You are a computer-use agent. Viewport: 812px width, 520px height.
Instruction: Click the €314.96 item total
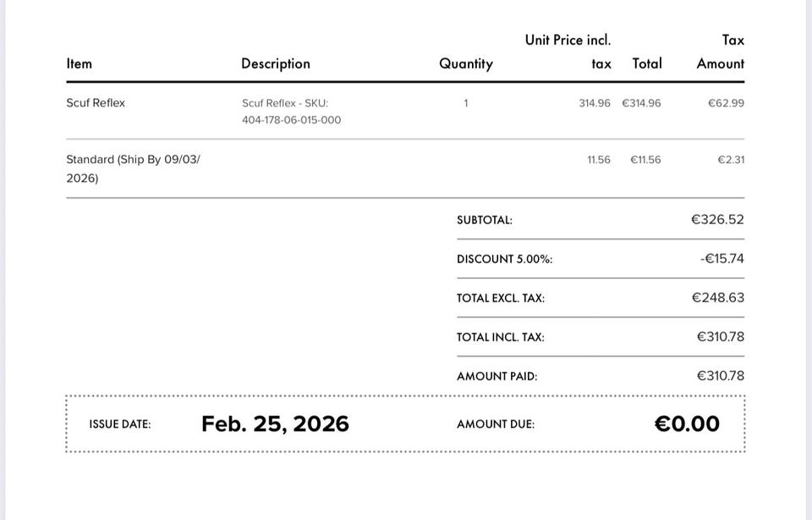coord(641,103)
